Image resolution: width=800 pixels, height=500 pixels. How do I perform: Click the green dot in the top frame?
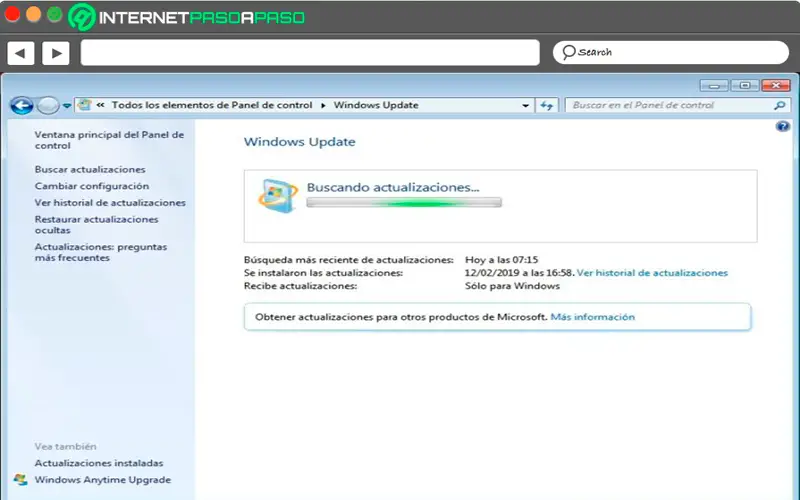point(55,14)
